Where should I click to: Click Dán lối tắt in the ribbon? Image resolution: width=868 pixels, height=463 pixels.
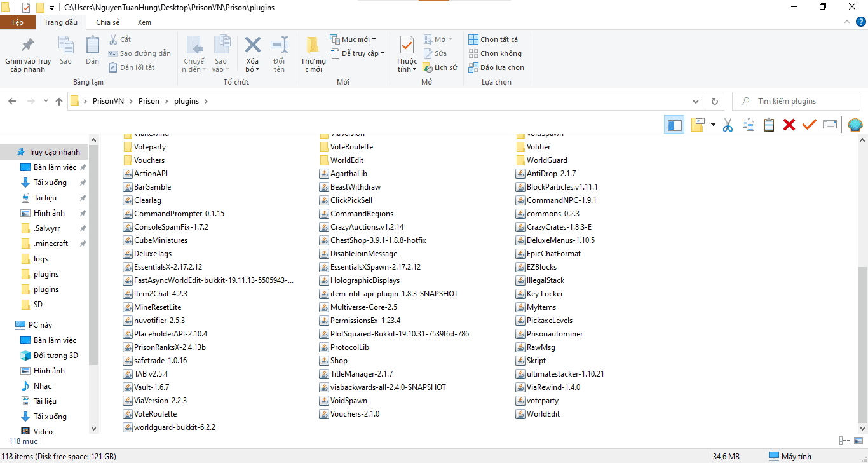pyautogui.click(x=132, y=67)
